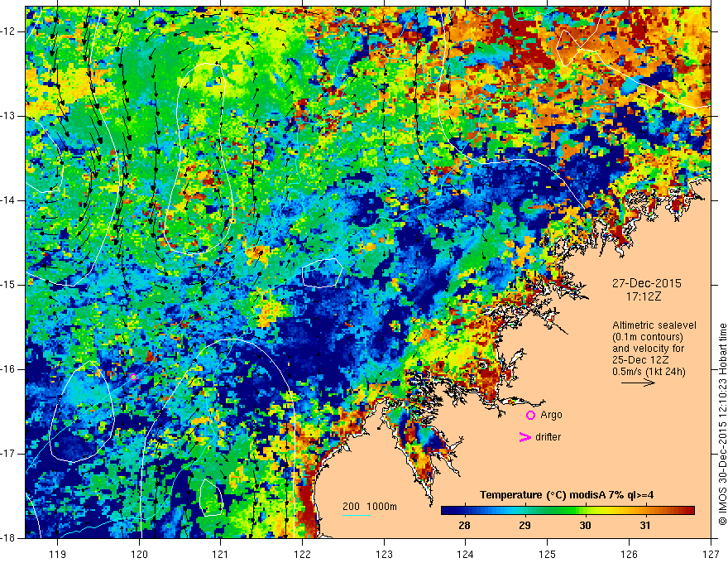Click the cyan depth contour legend line
728x563 pixels.
click(x=357, y=515)
